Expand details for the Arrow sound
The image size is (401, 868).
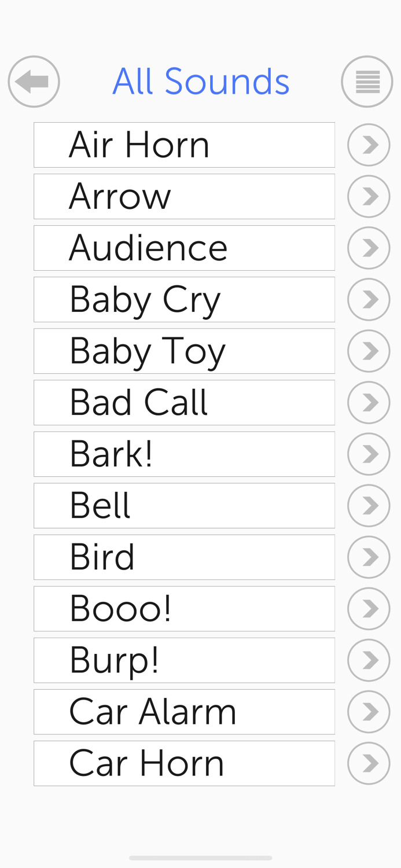click(x=369, y=196)
